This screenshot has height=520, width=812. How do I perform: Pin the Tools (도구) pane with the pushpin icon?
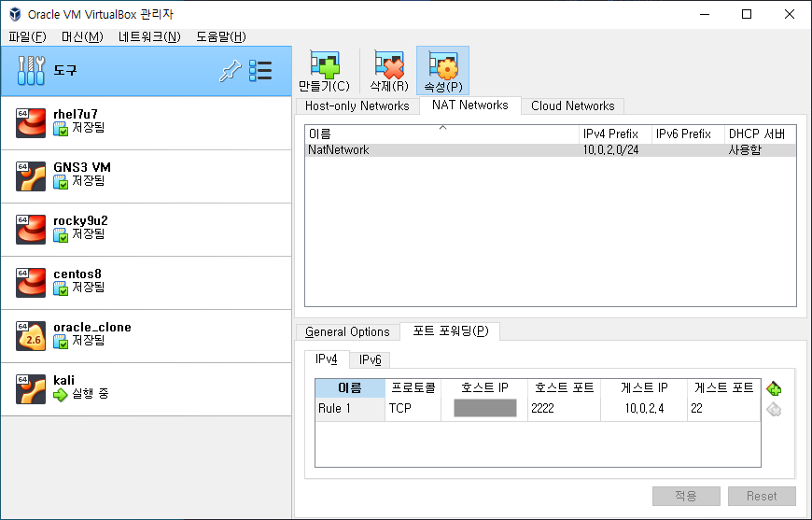click(230, 71)
